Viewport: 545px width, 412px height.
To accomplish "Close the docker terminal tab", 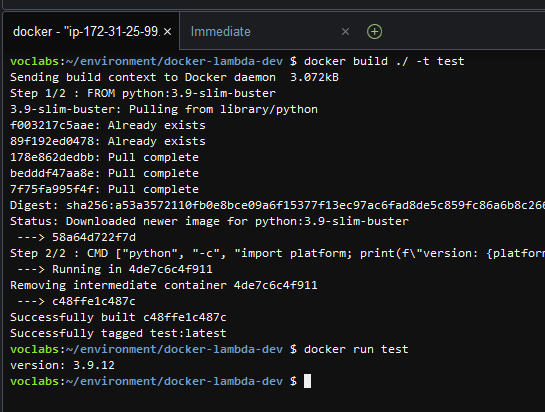I will point(168,32).
